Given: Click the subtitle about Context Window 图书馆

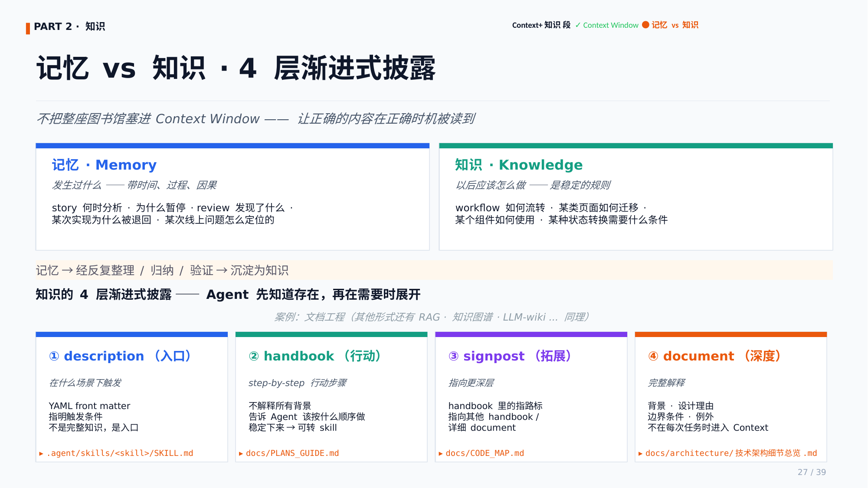Looking at the screenshot, I should tap(256, 119).
